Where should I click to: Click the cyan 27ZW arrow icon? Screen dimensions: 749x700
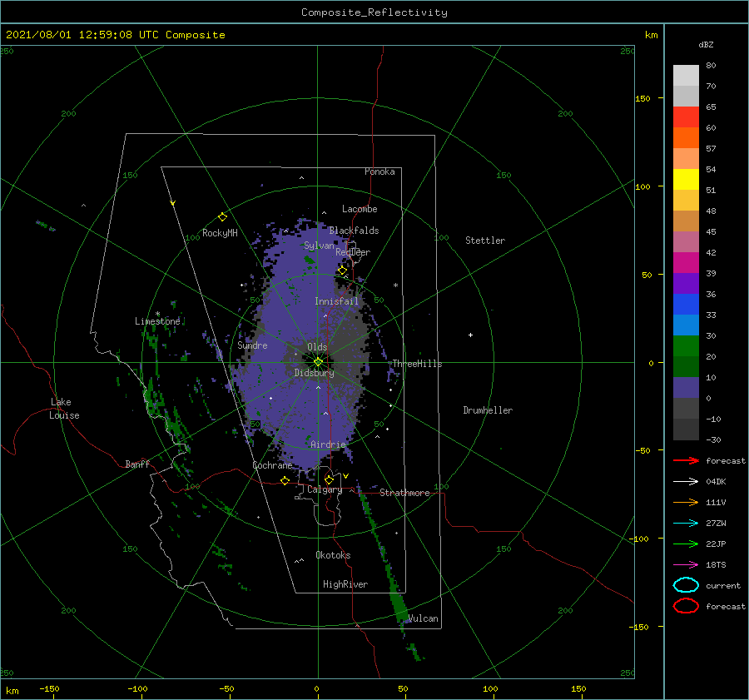pyautogui.click(x=686, y=524)
